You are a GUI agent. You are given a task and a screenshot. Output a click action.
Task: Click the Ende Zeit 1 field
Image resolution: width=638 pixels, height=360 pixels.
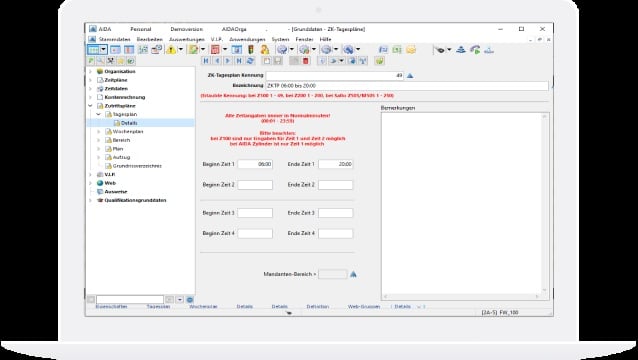click(x=336, y=164)
